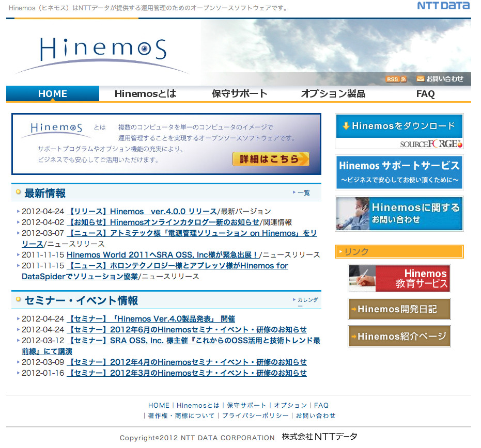
Task: Open the Hinemos開発日記 link button
Action: click(399, 309)
